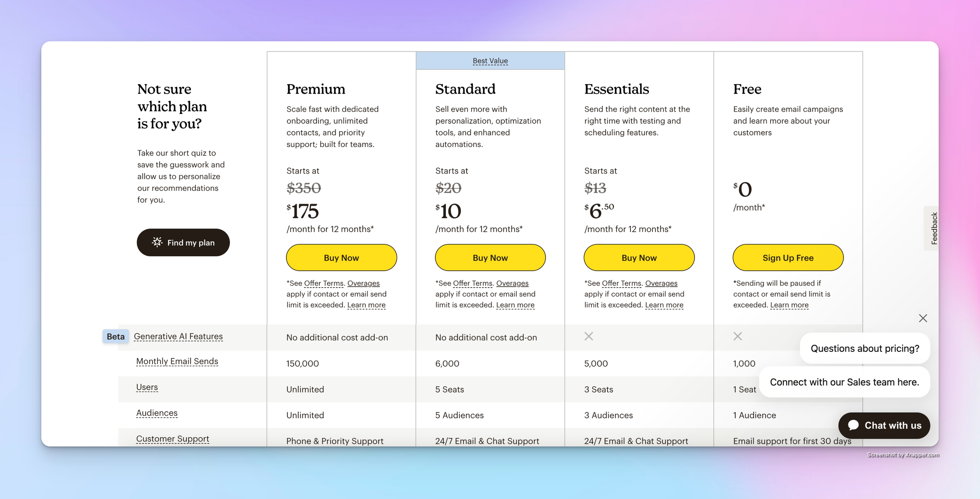Viewport: 980px width, 499px height.
Task: Click the Questions about pricing bubble
Action: pos(865,348)
